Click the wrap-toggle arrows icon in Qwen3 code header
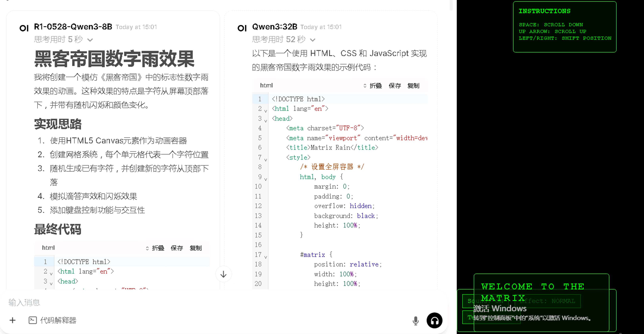Screen dimensions: 644x334 point(365,85)
